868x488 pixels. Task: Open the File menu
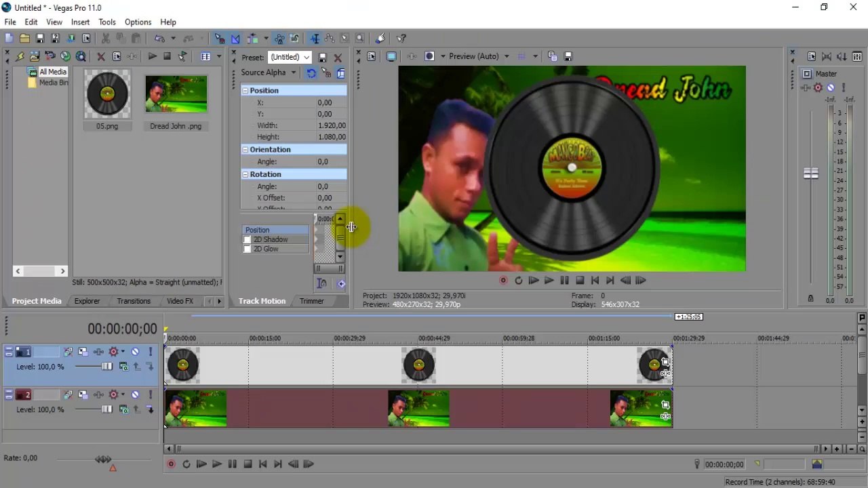point(10,22)
